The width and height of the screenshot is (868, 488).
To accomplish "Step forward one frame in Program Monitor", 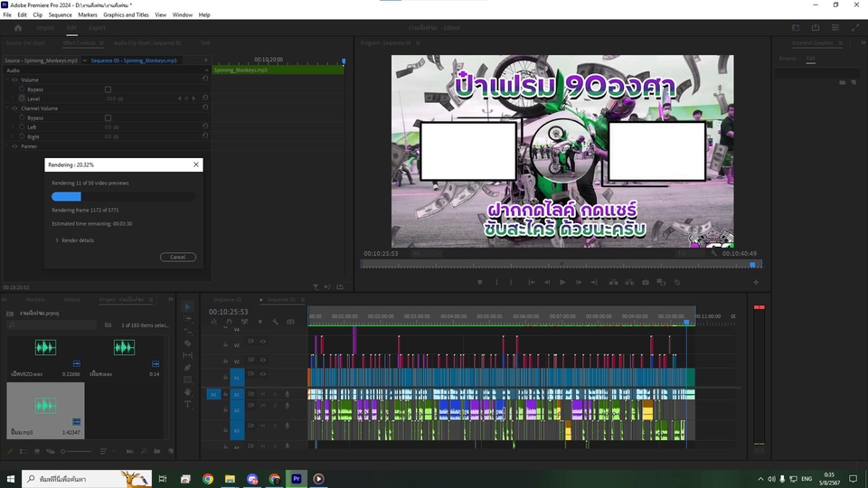I will tap(579, 282).
